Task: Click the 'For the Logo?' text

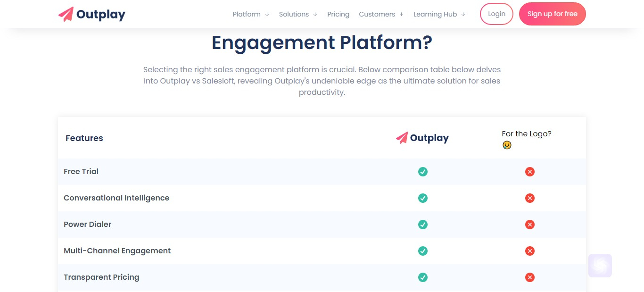Action: pyautogui.click(x=527, y=134)
